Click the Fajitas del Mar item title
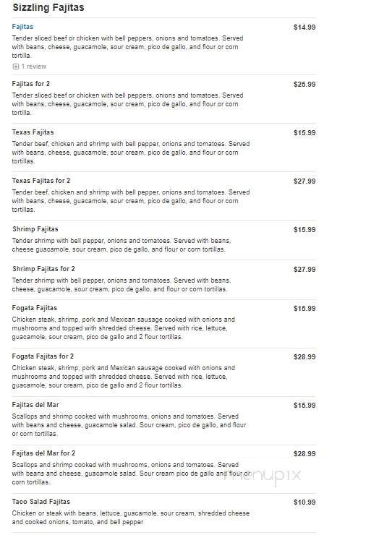Image resolution: width=392 pixels, height=535 pixels. [x=35, y=405]
